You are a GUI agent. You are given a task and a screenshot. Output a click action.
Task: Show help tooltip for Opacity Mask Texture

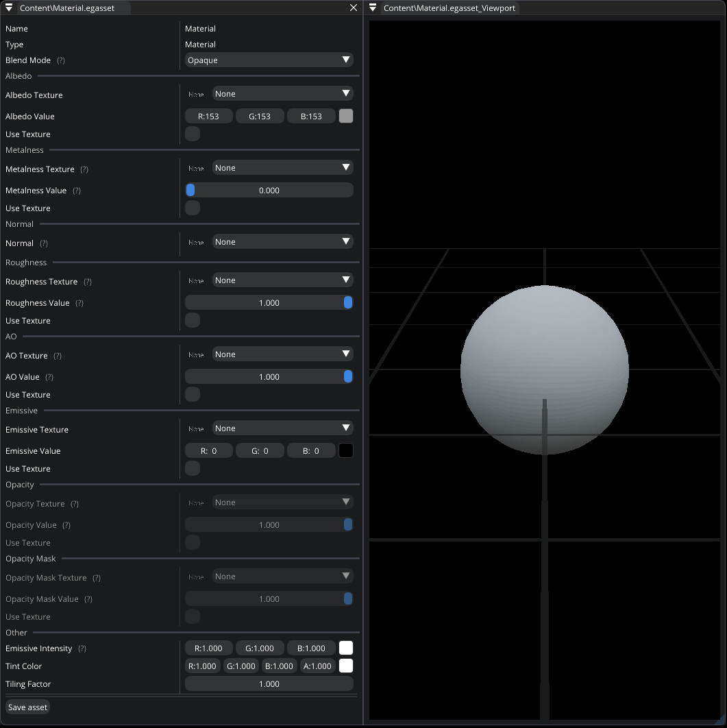(97, 578)
